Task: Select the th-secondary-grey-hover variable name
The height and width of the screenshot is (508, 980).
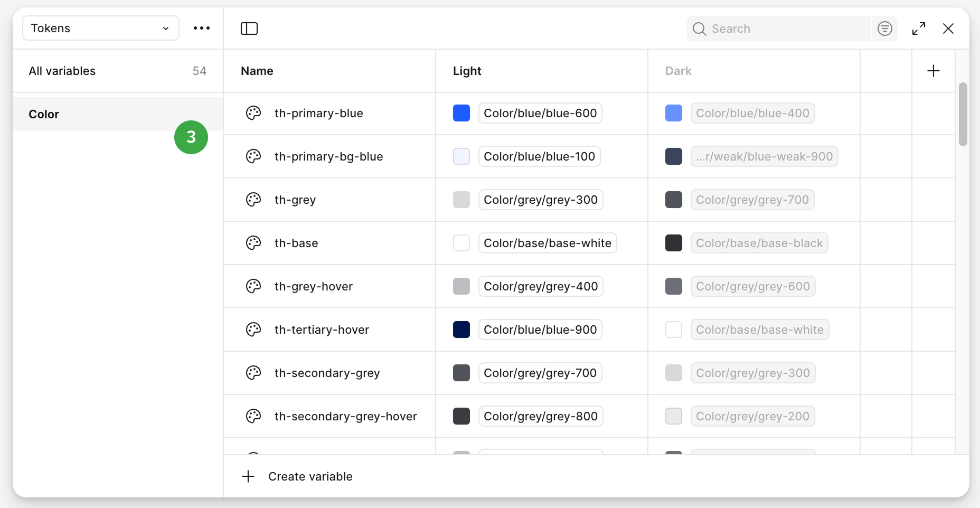Action: [345, 416]
